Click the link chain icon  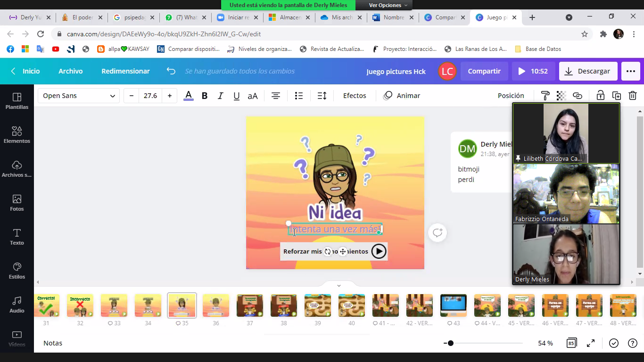click(578, 96)
